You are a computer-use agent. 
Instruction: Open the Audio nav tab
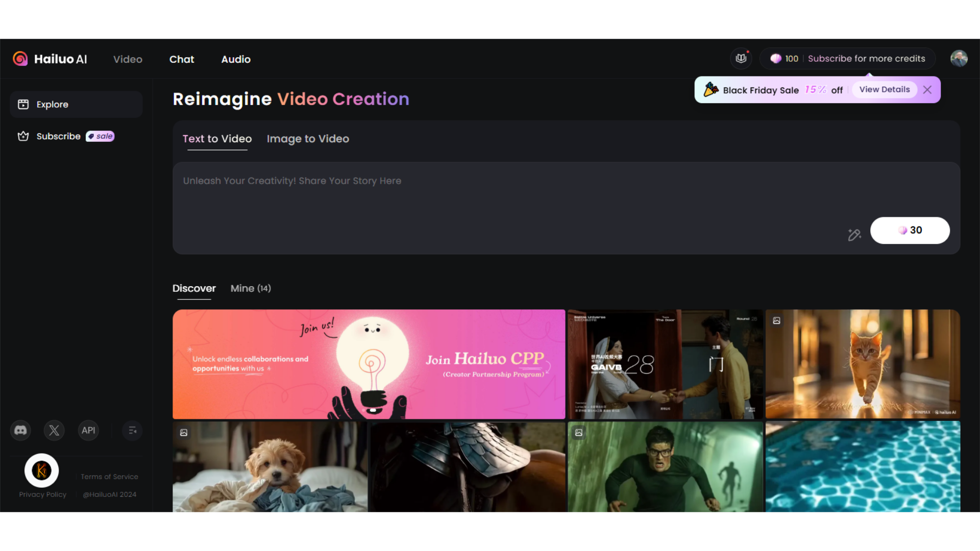tap(236, 59)
